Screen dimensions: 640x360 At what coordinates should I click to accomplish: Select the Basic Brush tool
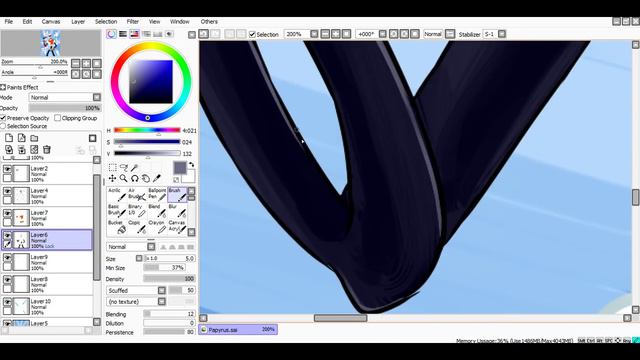[117, 211]
